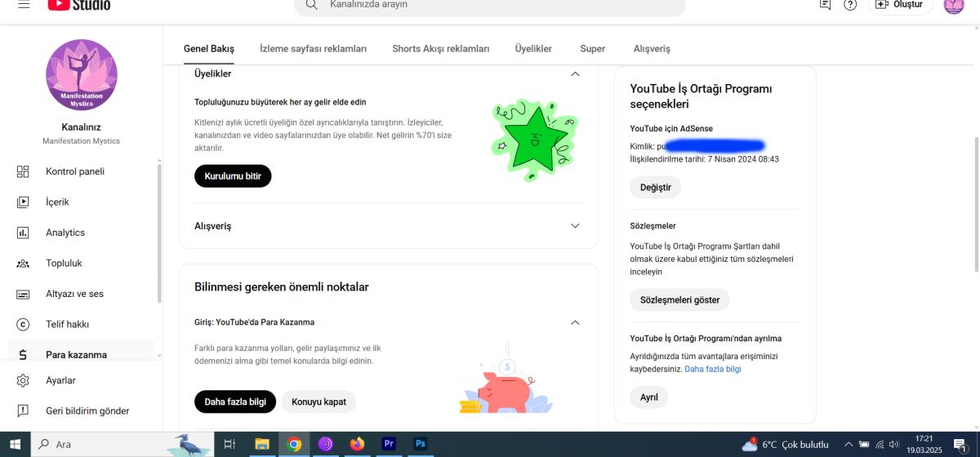Click the Altyazı ve ses subtitles icon

(x=23, y=294)
